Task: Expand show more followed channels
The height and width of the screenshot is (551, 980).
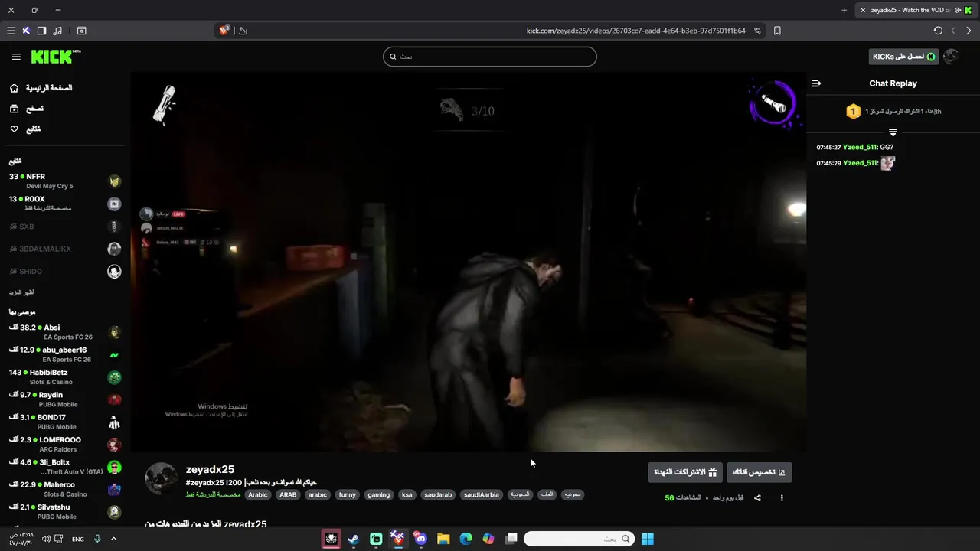Action: 21,292
